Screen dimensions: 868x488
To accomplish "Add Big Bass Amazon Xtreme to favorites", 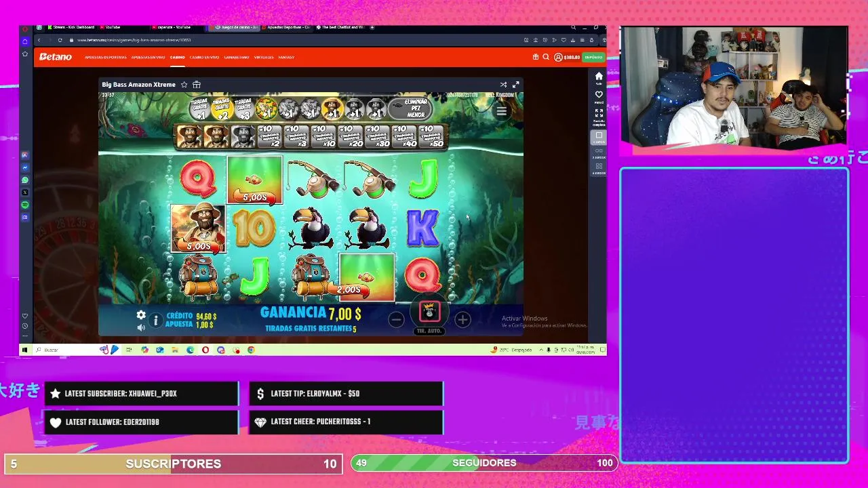I will tap(183, 85).
